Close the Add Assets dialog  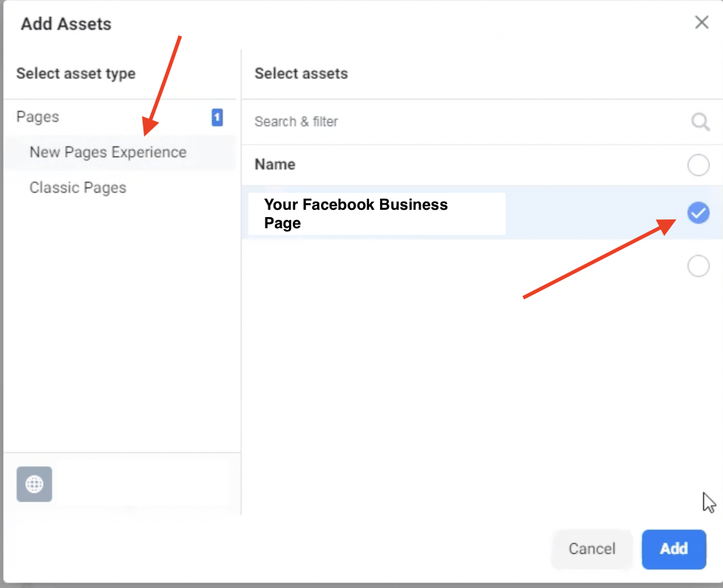(x=701, y=22)
